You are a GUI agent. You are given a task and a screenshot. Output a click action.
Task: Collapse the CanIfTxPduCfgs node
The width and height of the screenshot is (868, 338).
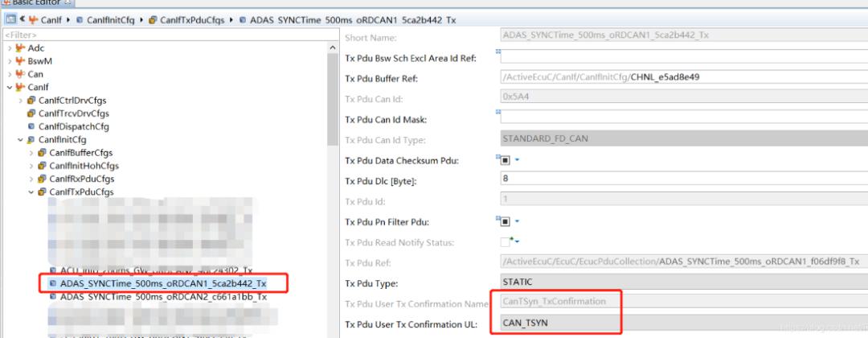tap(31, 192)
